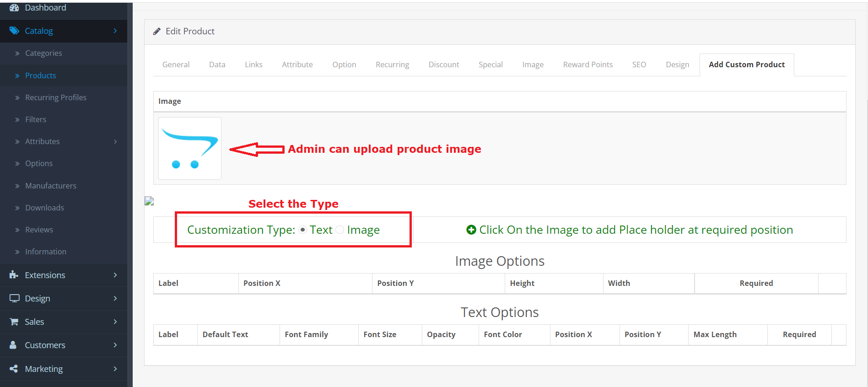The width and height of the screenshot is (868, 387).
Task: Click the green plus placeholder icon
Action: point(471,230)
